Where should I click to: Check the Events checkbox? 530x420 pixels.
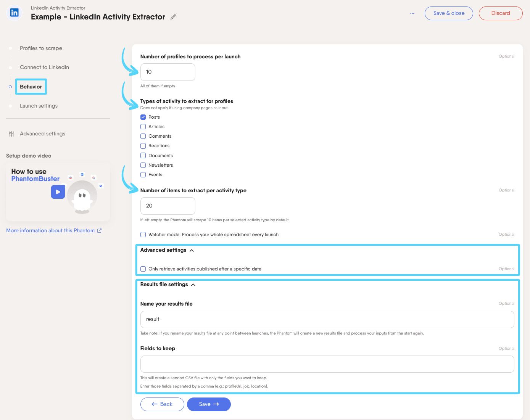(x=143, y=175)
